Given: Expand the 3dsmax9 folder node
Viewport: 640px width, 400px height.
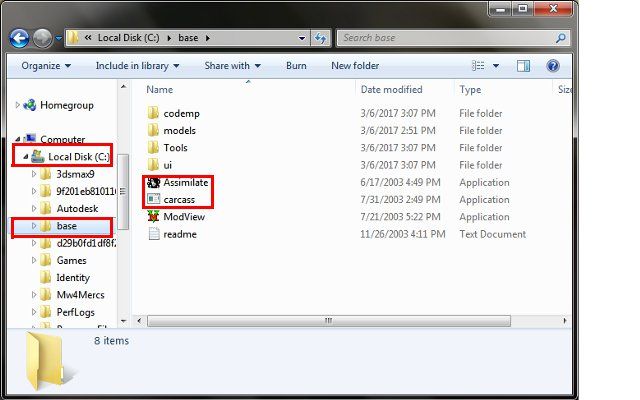Looking at the screenshot, I should (x=34, y=174).
